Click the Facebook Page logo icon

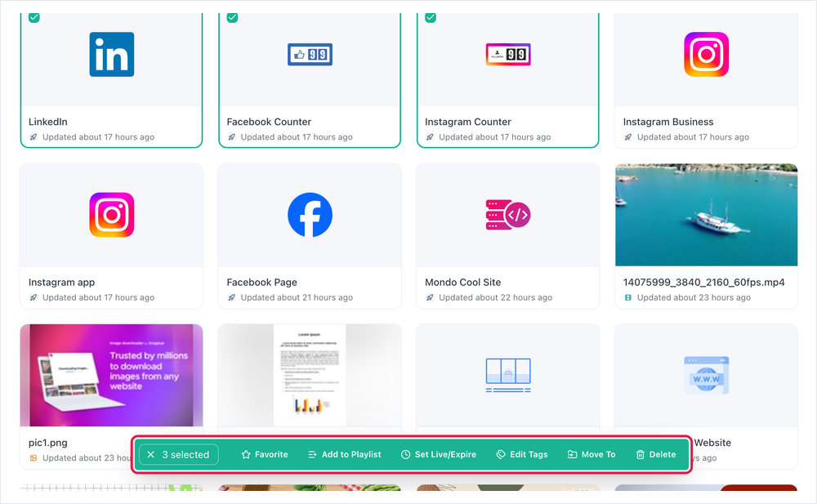coord(310,215)
